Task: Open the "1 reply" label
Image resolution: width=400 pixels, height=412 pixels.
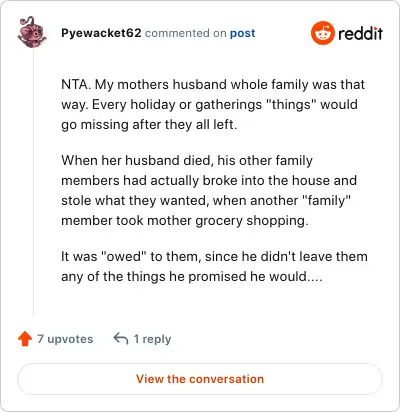Action: pos(152,339)
